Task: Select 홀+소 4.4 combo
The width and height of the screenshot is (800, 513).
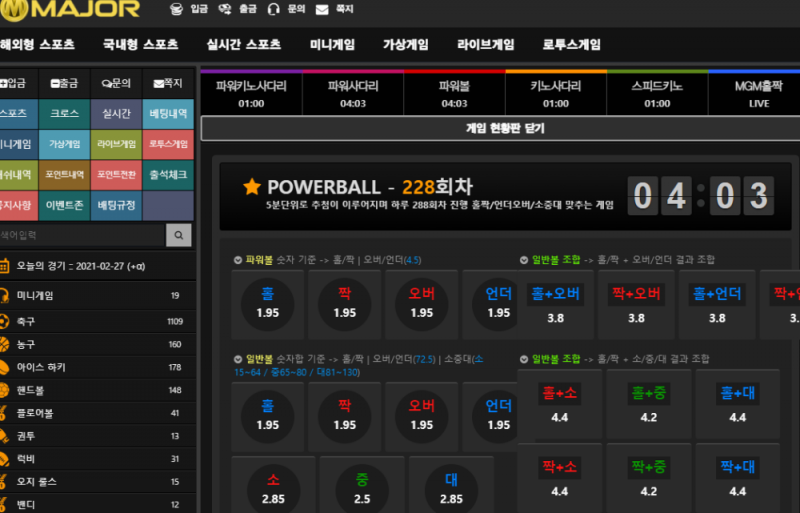Action: coord(560,404)
